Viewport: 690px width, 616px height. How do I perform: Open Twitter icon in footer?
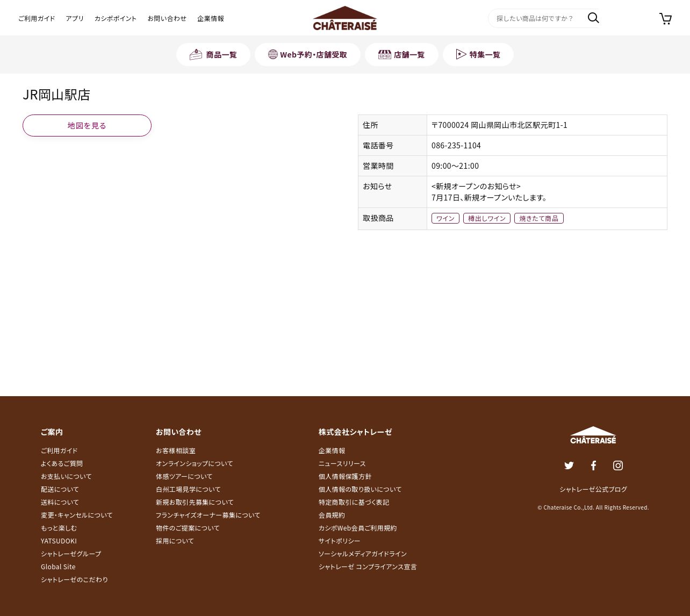(569, 465)
